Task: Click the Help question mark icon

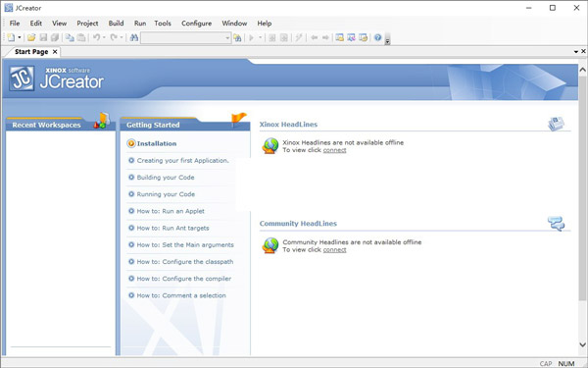Action: click(x=377, y=37)
